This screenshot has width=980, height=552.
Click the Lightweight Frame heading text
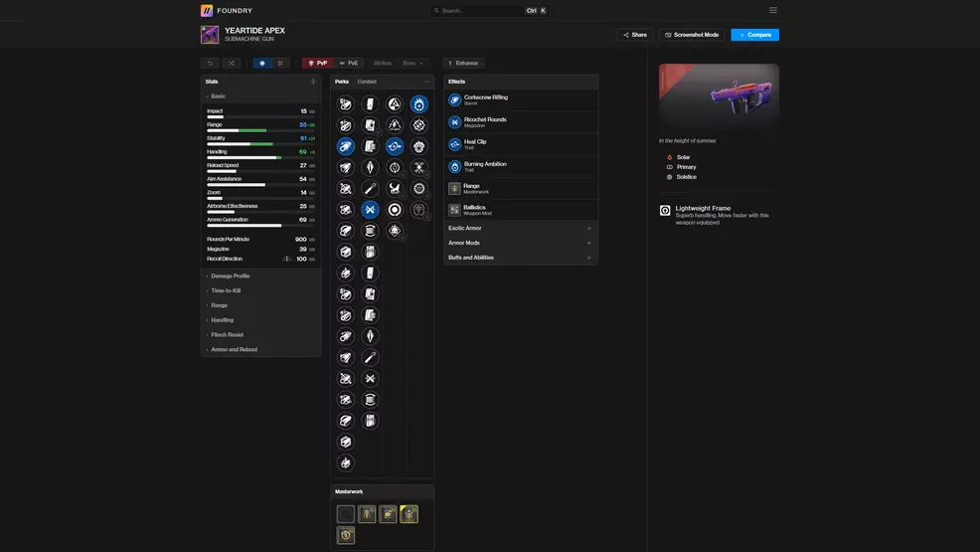pyautogui.click(x=703, y=208)
